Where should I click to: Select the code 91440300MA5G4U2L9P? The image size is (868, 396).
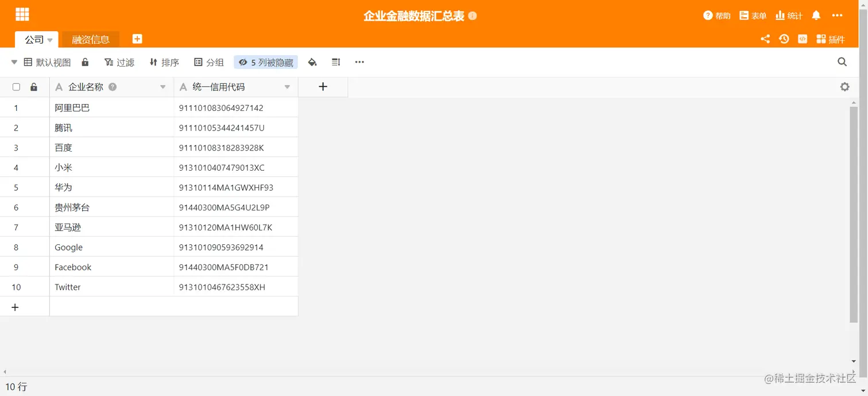click(x=236, y=207)
